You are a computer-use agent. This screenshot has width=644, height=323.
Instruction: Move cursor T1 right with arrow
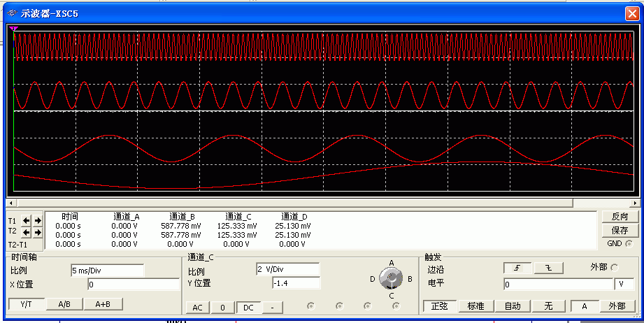pyautogui.click(x=38, y=220)
